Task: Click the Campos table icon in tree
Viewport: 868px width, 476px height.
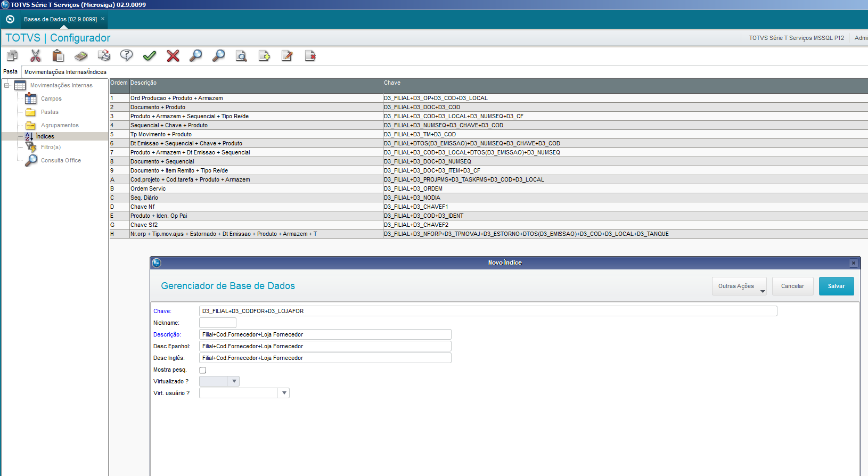Action: (x=31, y=99)
